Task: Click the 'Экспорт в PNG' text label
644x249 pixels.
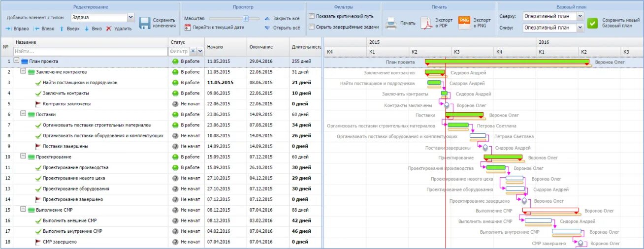Action: [x=482, y=23]
